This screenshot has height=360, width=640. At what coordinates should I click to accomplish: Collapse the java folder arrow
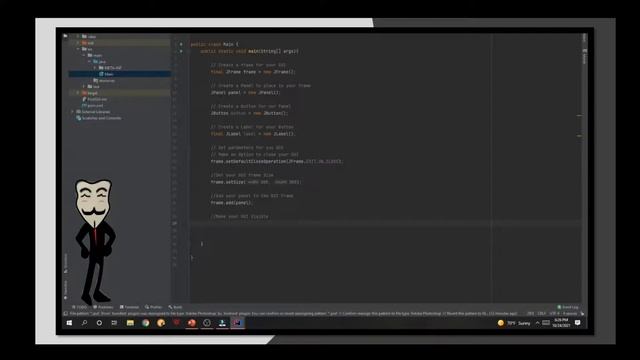tap(90, 62)
